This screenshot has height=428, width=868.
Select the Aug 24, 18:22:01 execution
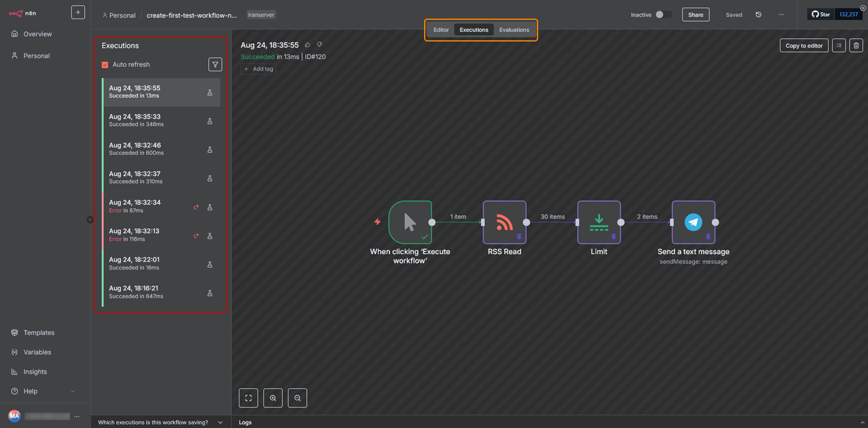[155, 263]
